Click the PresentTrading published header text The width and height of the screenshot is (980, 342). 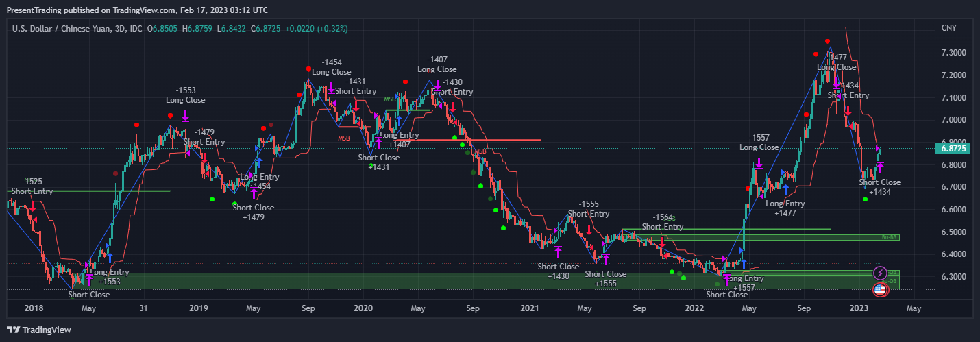tap(138, 10)
